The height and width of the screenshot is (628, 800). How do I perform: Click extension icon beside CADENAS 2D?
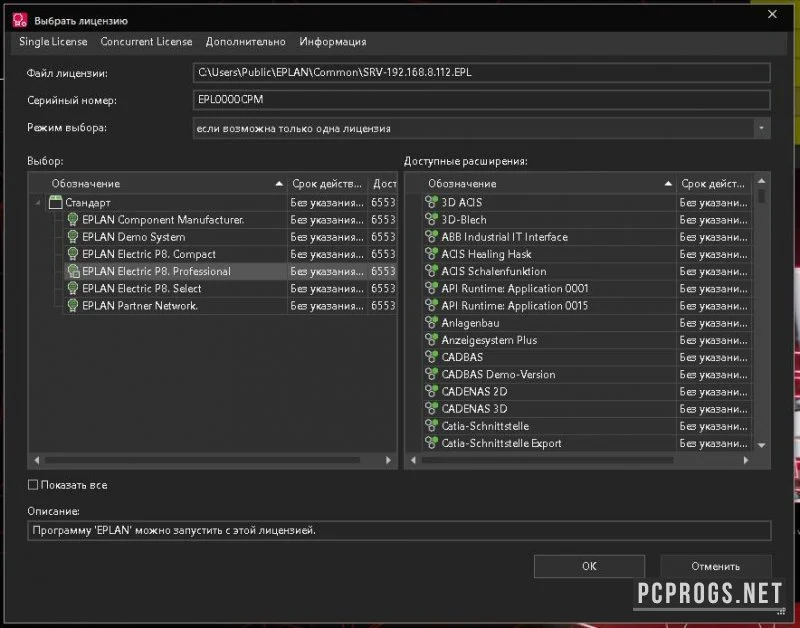click(x=432, y=391)
